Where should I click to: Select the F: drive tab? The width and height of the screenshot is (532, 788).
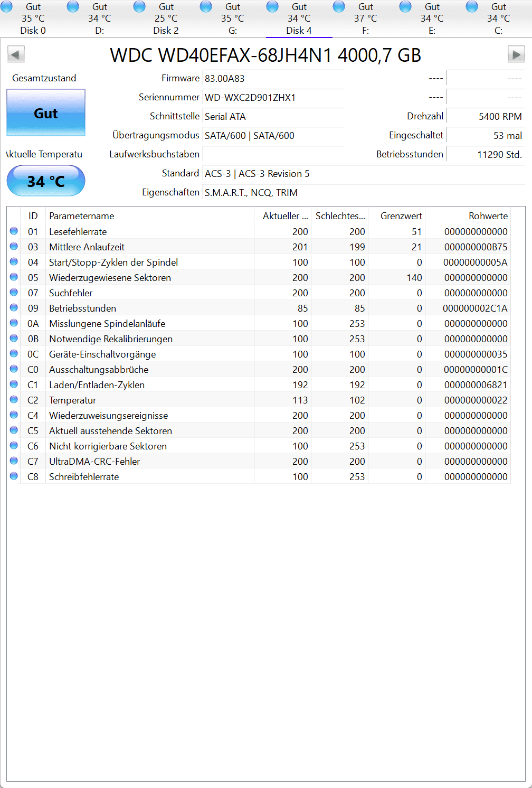click(x=366, y=18)
